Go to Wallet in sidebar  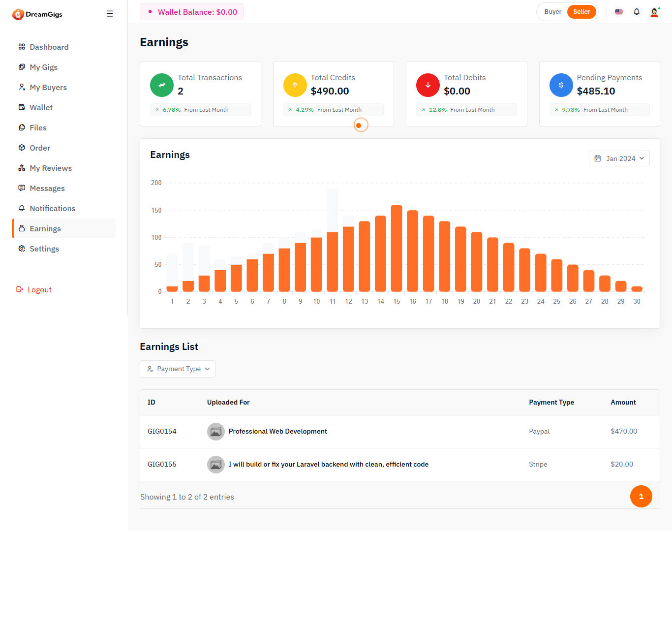pyautogui.click(x=41, y=108)
